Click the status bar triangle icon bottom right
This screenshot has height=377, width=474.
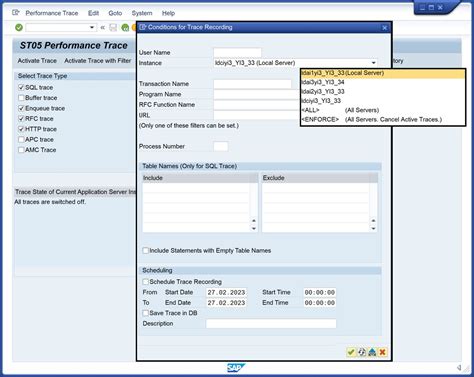point(459,367)
